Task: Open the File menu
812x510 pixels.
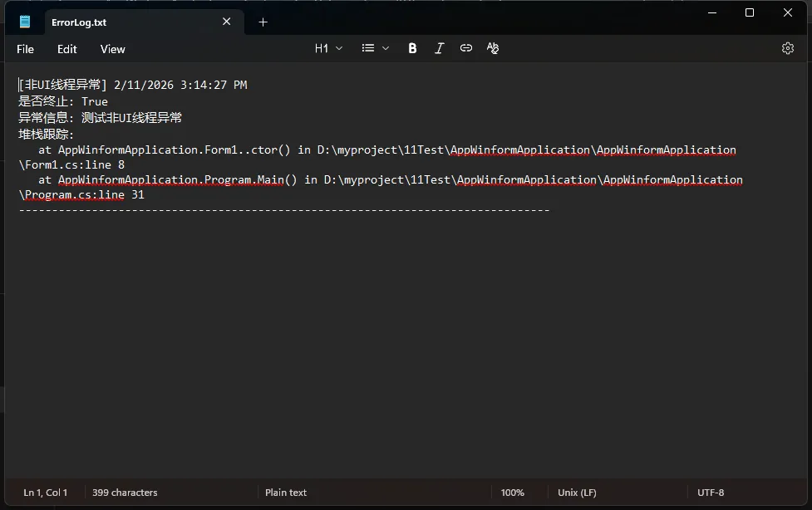Action: click(x=25, y=49)
